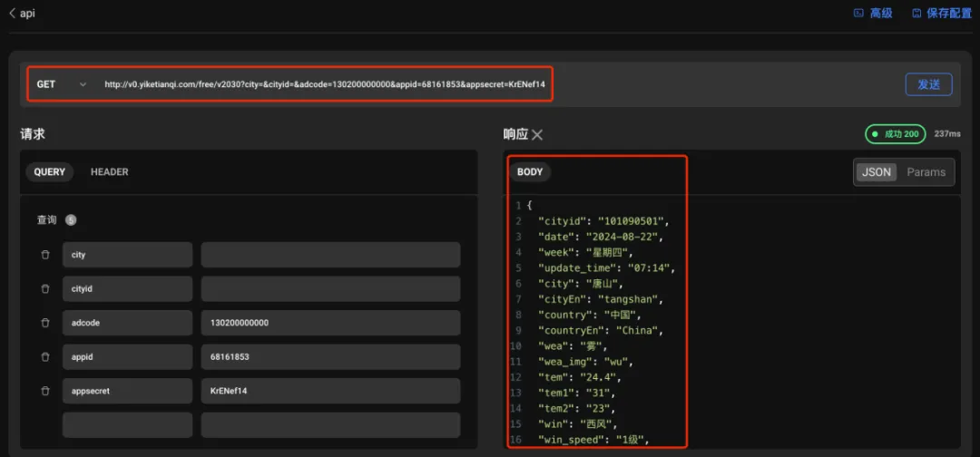Image resolution: width=980 pixels, height=457 pixels.
Task: Click the "date": "2024-08-22" response line
Action: pos(601,237)
